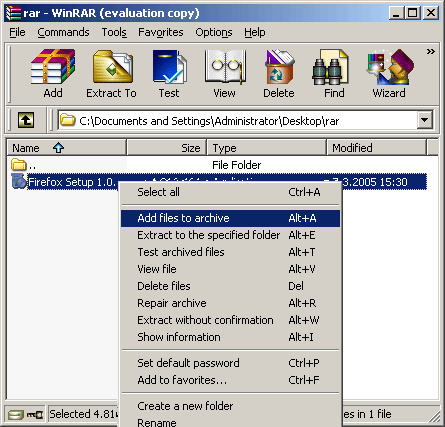Choose View file in context menu
Screen dimensions: 445x427
[x=230, y=269]
